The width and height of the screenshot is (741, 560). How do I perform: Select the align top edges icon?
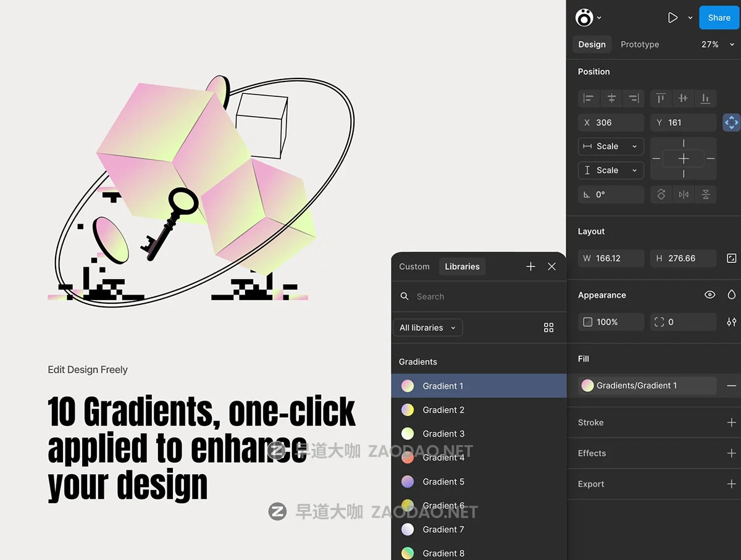pos(660,98)
